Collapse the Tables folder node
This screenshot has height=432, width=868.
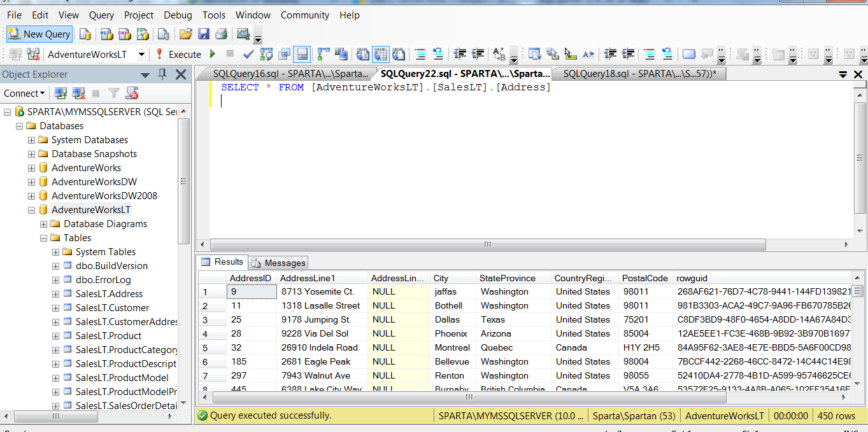coord(44,238)
